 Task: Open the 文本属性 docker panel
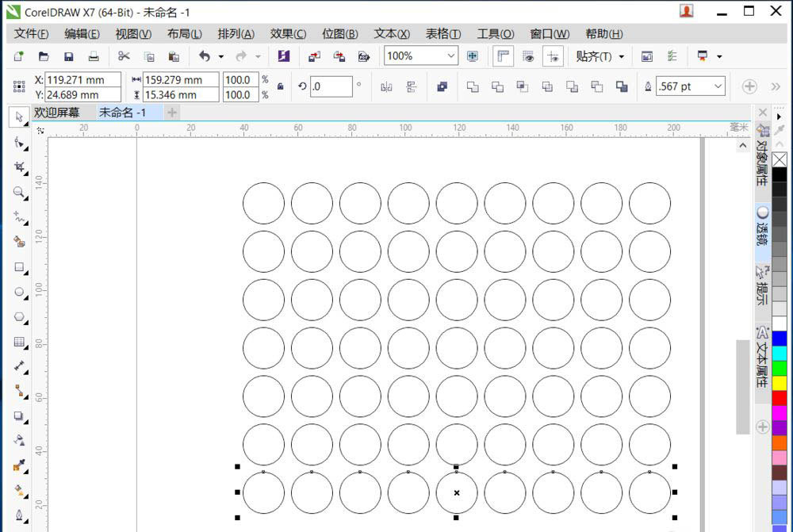pyautogui.click(x=762, y=357)
